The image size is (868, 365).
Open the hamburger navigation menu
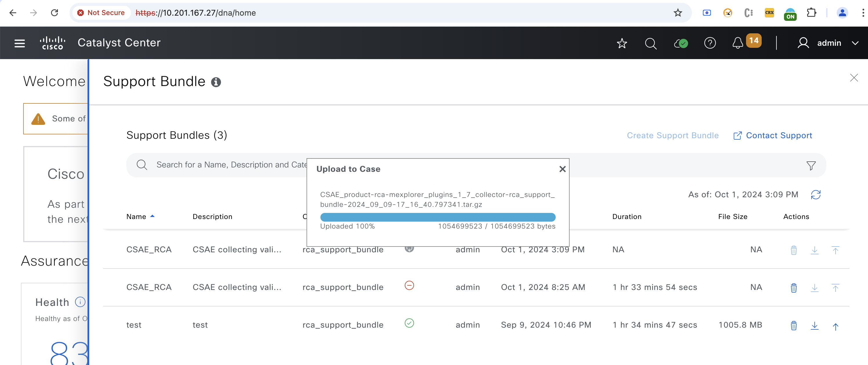(19, 43)
